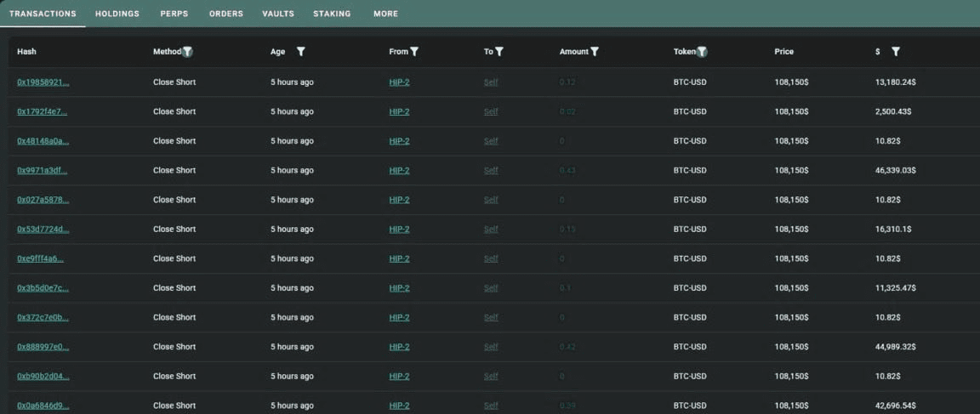Click the Age column filter icon
The height and width of the screenshot is (414, 980).
300,52
